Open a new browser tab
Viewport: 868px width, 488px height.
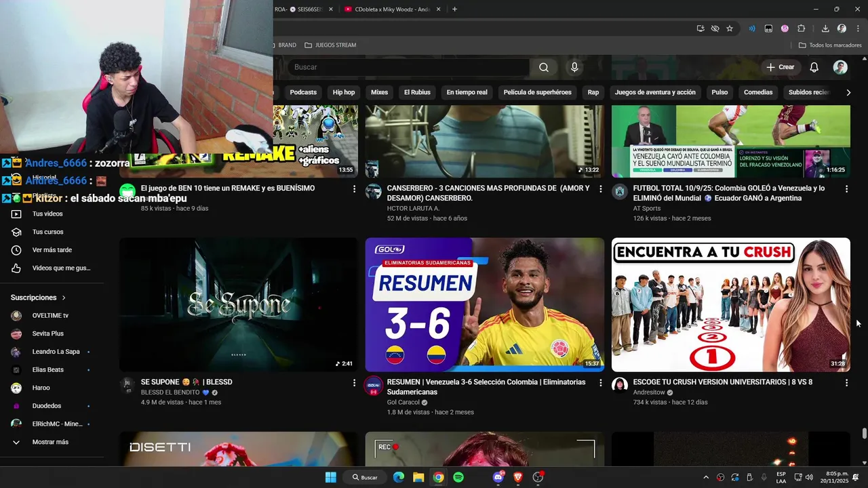[454, 9]
